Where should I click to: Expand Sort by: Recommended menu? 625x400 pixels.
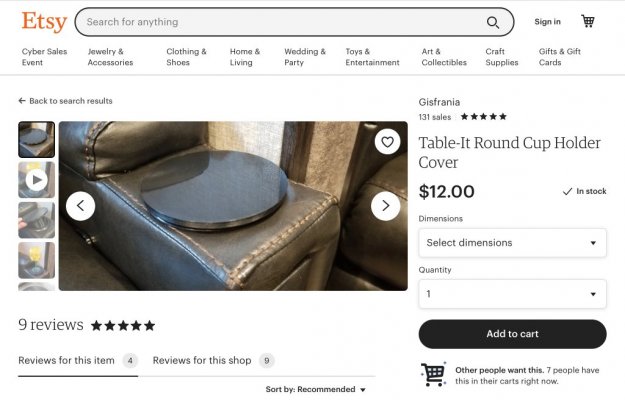[x=316, y=389]
